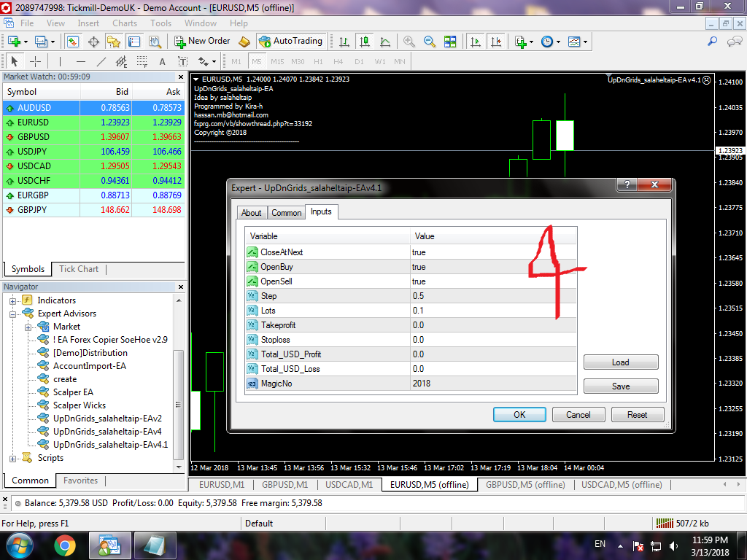Select the text label tool

pyautogui.click(x=182, y=61)
